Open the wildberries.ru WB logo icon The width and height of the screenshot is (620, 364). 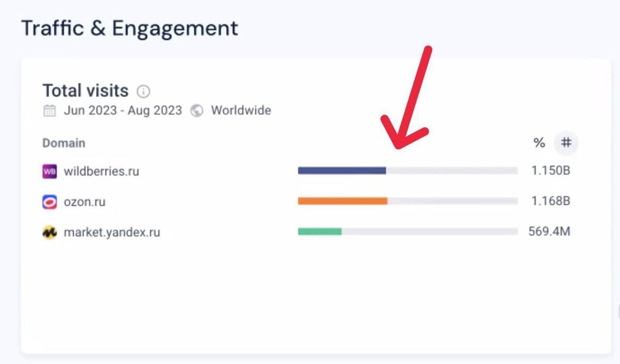coord(49,171)
